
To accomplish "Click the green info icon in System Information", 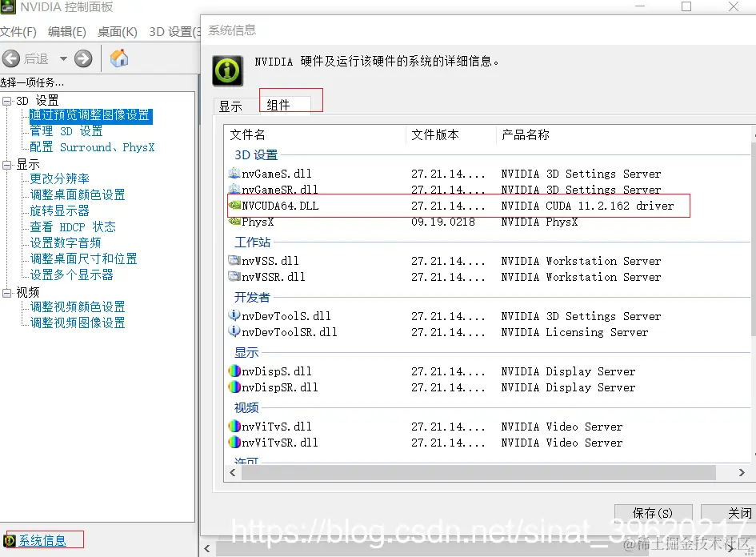I will point(227,71).
